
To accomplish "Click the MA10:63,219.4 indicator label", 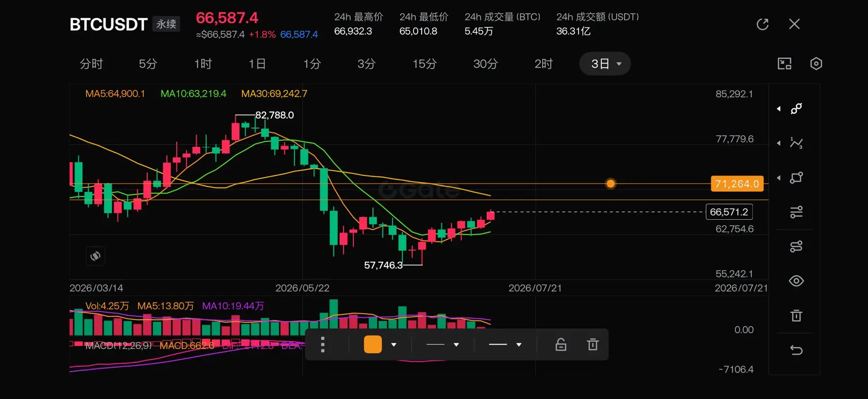I will point(193,94).
